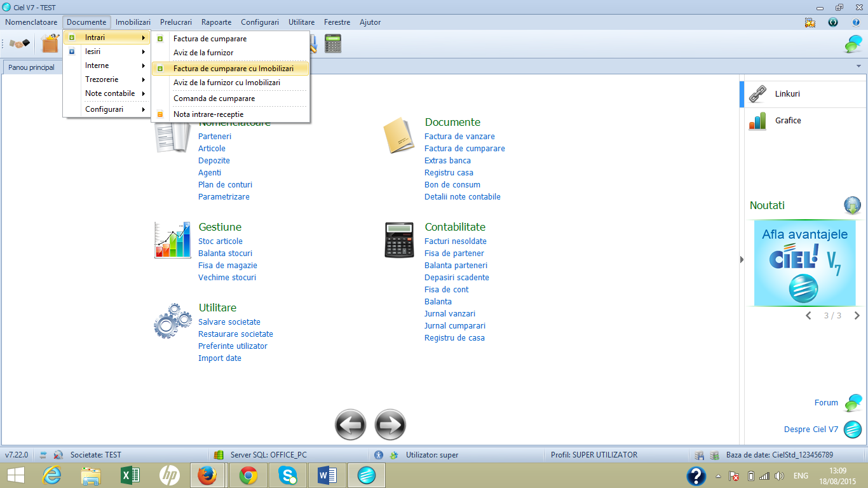Open the Nomenclatoare menu
Image resolution: width=868 pixels, height=488 pixels.
click(31, 22)
